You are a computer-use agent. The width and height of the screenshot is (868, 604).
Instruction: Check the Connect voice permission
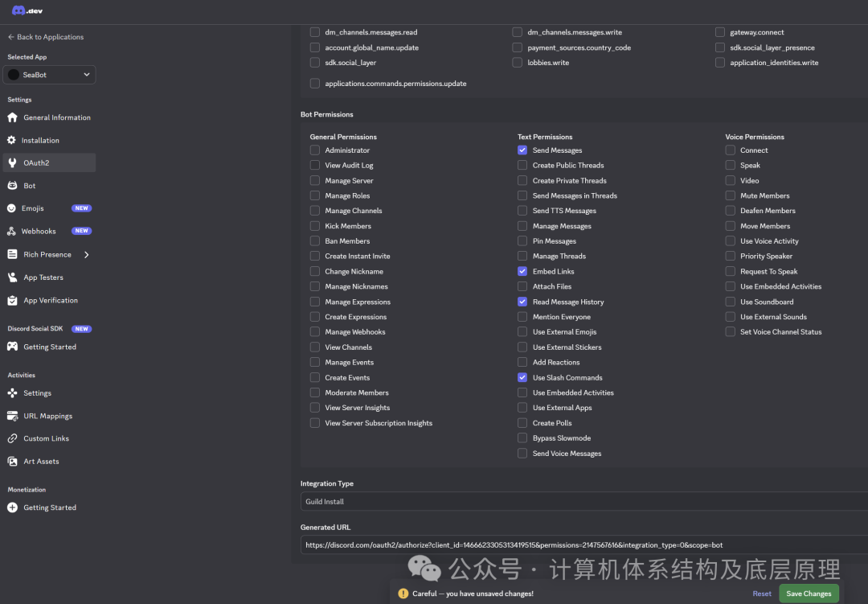click(730, 150)
